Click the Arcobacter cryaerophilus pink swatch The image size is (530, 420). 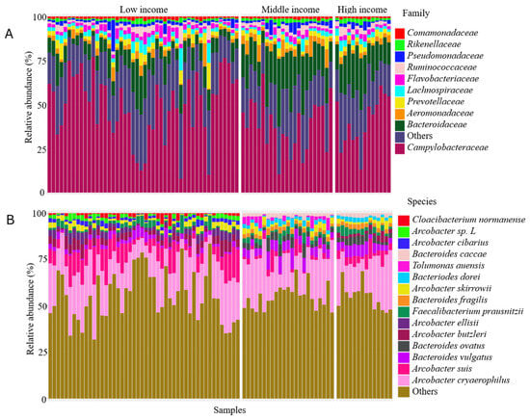404,381
